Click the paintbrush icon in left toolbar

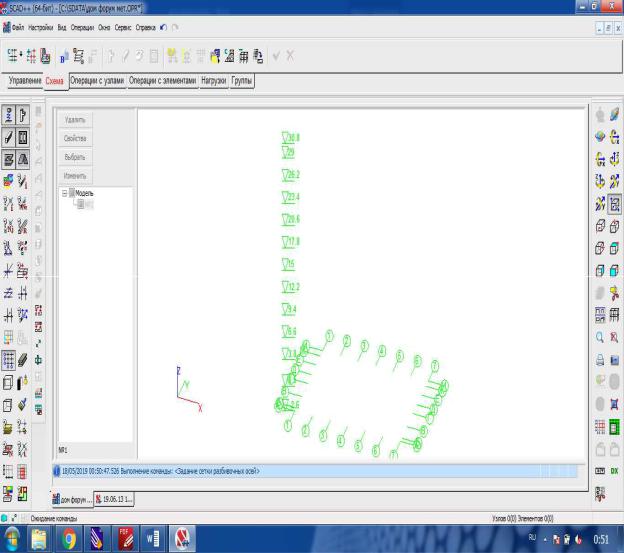(x=23, y=405)
